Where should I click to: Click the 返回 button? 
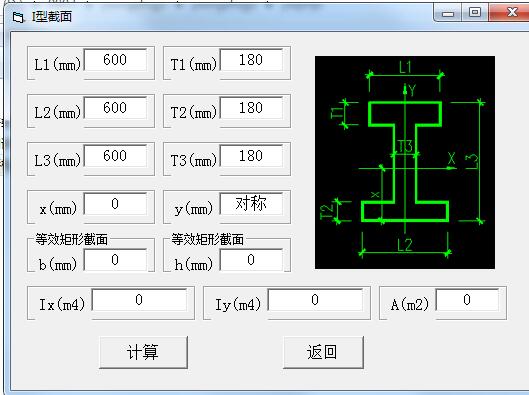click(323, 352)
